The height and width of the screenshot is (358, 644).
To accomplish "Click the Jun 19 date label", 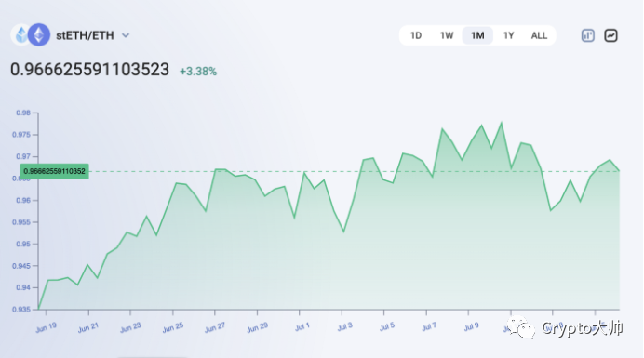I will coord(46,327).
